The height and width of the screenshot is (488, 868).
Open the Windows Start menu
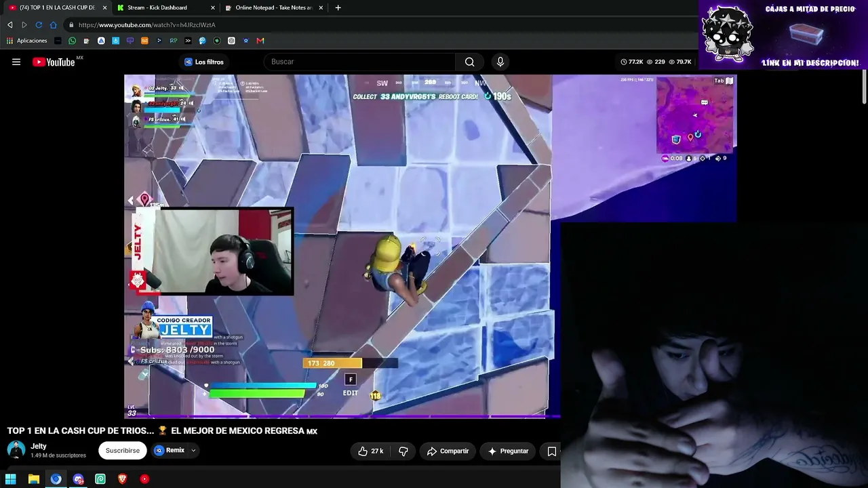click(11, 479)
